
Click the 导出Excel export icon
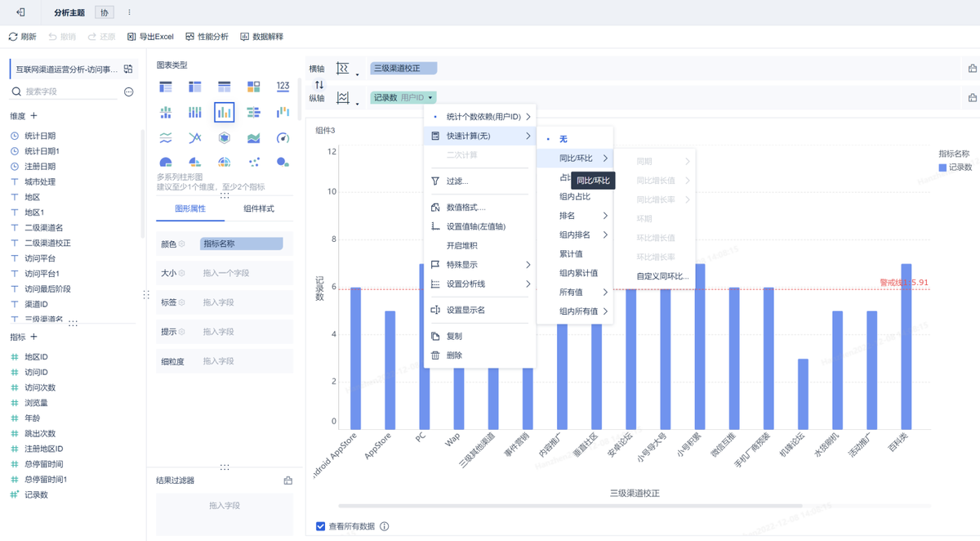(131, 37)
